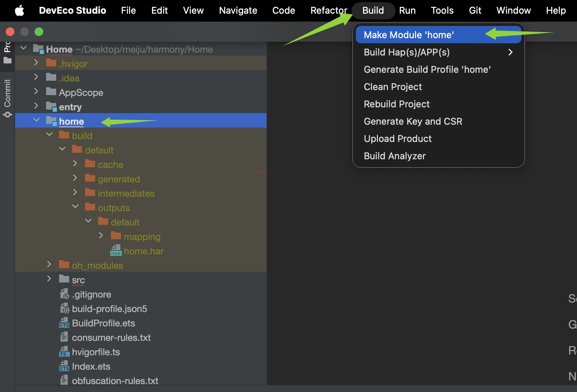Viewport: 577px width, 392px height.
Task: Open the Apple menu
Action: tap(19, 10)
